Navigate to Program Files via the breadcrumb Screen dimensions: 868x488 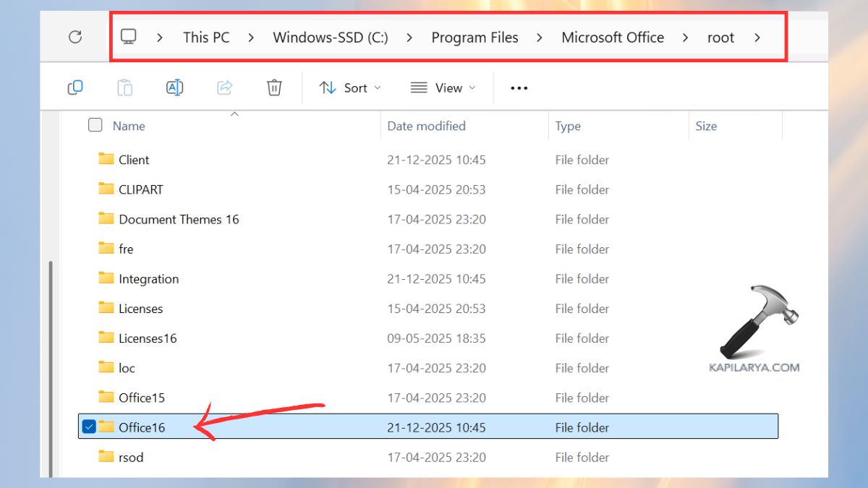(x=475, y=37)
